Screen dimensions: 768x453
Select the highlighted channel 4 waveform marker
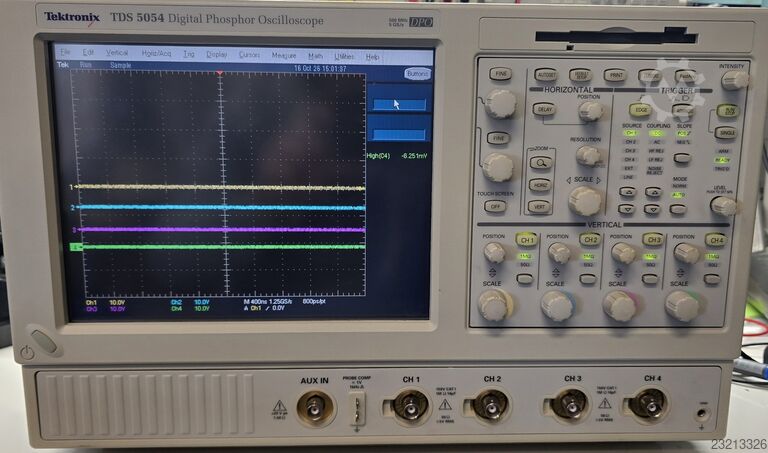pos(76,248)
